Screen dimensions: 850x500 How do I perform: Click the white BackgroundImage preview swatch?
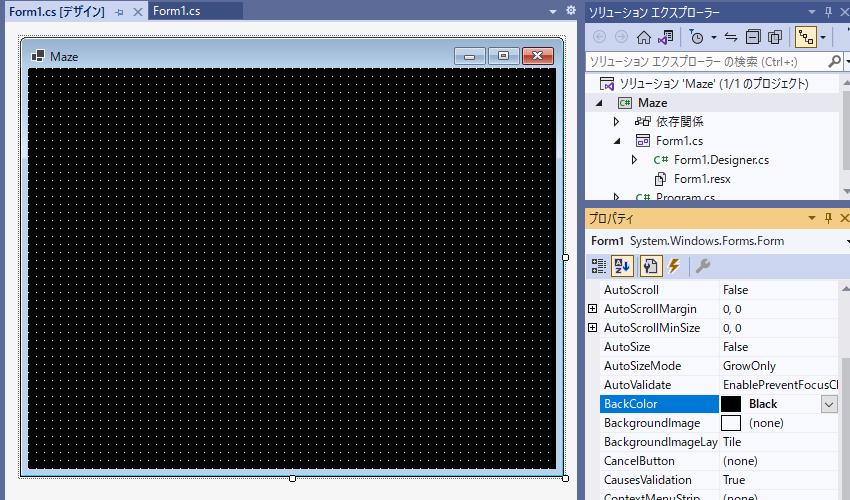731,423
